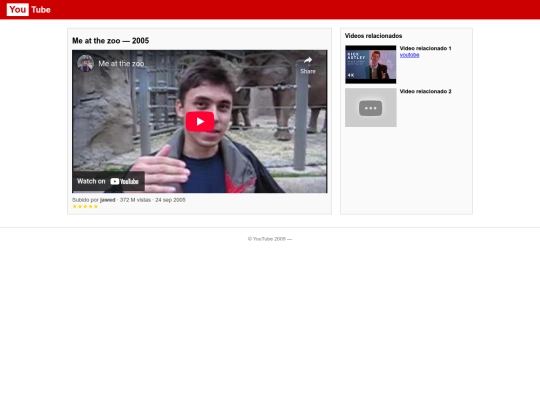Click the youtube link under Video relacionado 1
This screenshot has height=405, width=540.
tap(409, 55)
